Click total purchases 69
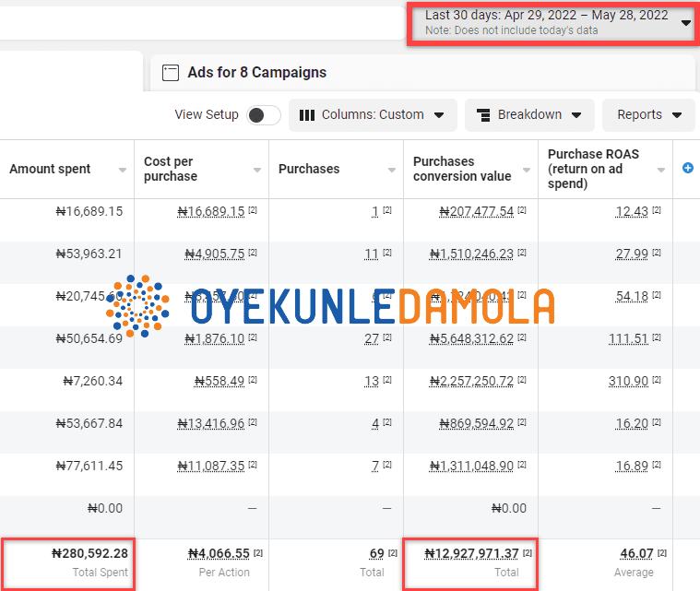Image resolution: width=700 pixels, height=591 pixels. (377, 553)
